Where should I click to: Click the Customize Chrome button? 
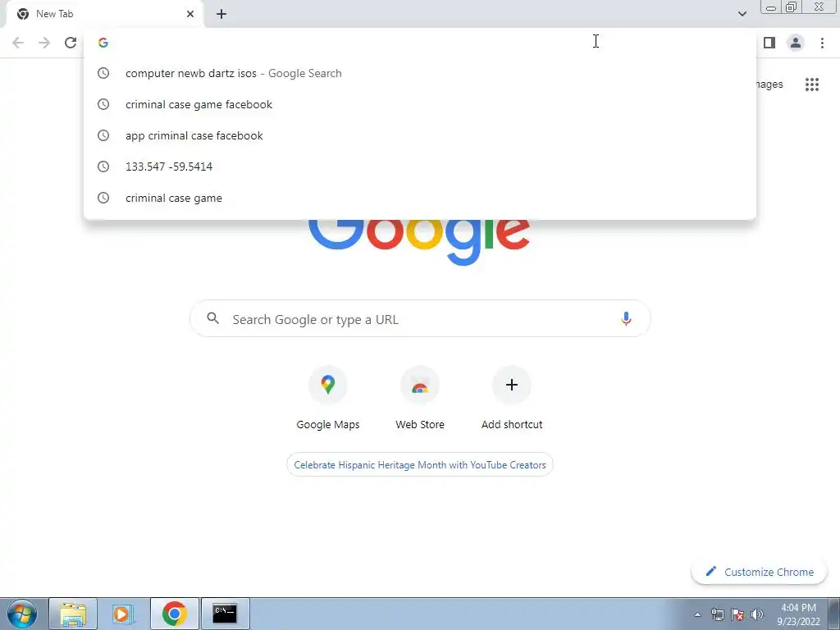(x=760, y=572)
